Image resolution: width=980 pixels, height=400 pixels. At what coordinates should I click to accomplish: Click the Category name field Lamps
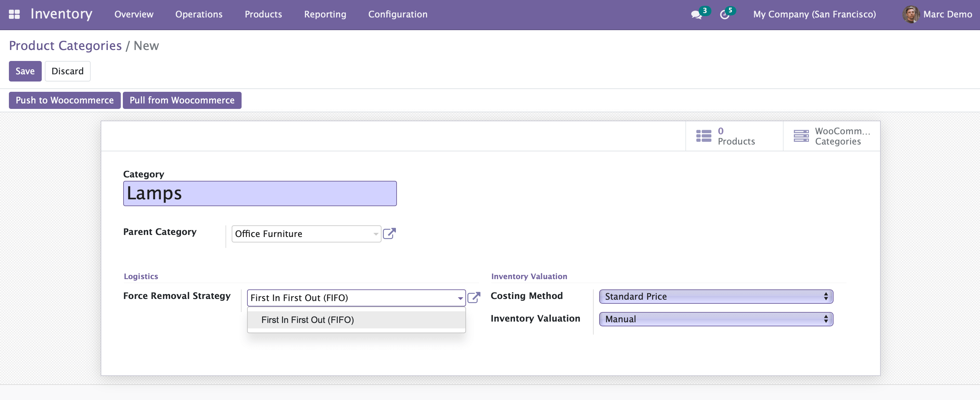click(259, 193)
